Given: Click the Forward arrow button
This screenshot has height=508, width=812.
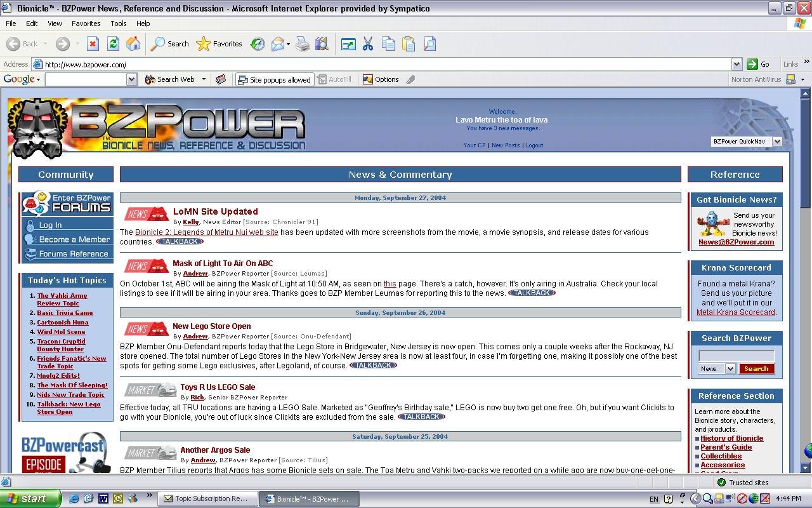Looking at the screenshot, I should pyautogui.click(x=62, y=44).
